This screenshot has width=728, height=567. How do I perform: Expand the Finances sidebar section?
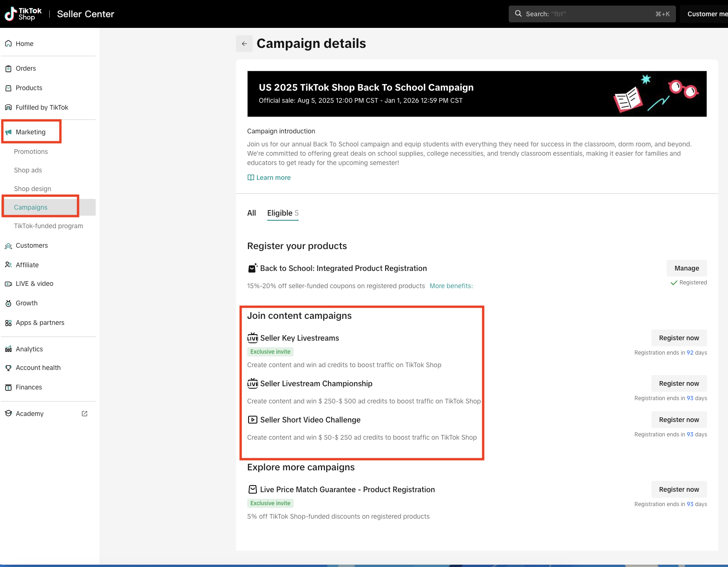(29, 387)
